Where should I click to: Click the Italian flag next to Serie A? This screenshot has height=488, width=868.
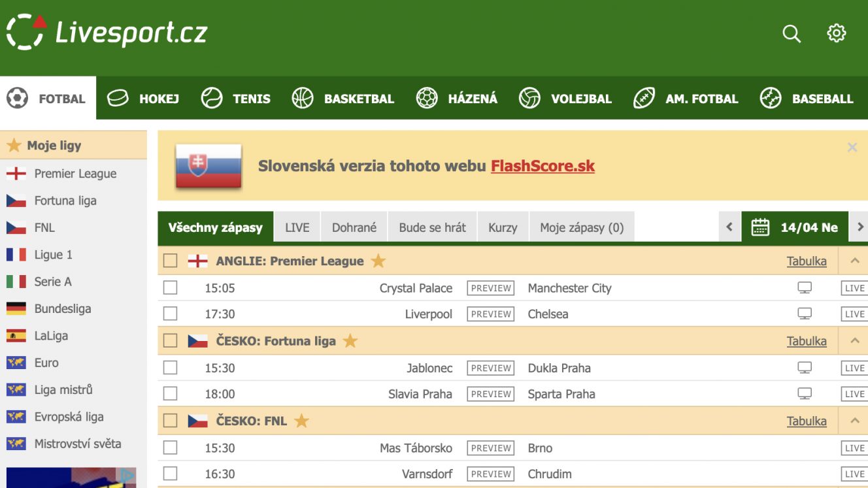16,282
